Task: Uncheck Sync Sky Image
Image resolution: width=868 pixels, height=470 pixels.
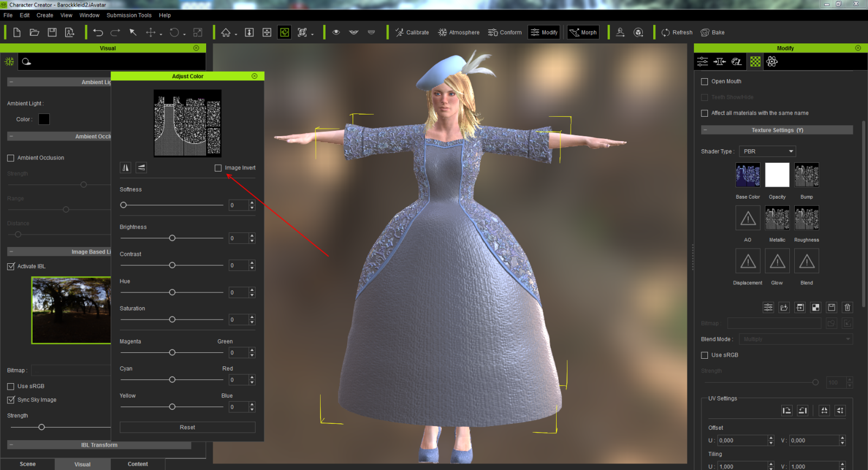Action: click(x=11, y=400)
